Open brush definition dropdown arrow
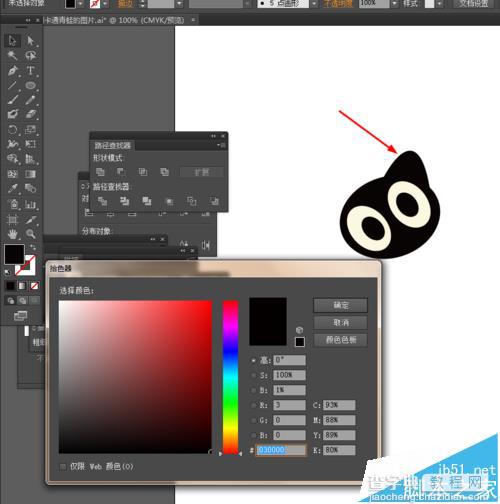The image size is (500, 504). (314, 4)
